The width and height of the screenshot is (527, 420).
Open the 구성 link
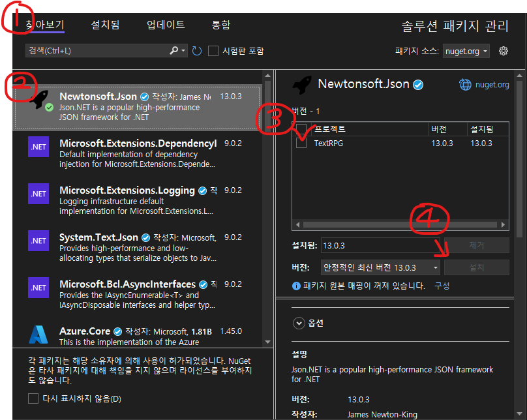coord(442,286)
